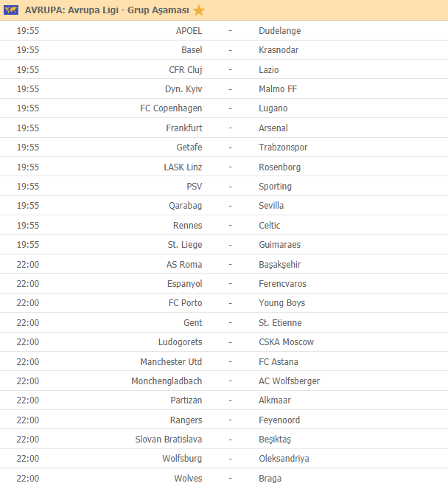Click the yellow favorite star icon
448x486 pixels.
point(198,10)
